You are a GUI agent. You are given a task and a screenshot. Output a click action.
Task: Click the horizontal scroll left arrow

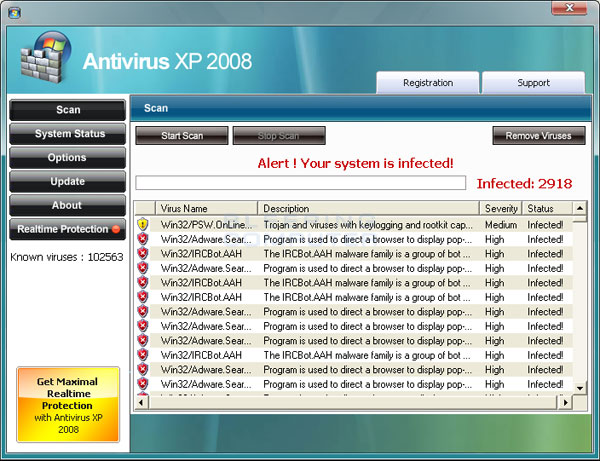(142, 402)
